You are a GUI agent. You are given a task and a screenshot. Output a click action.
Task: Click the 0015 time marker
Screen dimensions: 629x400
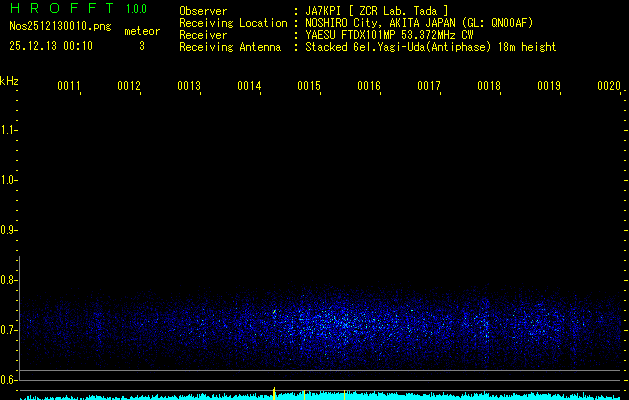(309, 86)
